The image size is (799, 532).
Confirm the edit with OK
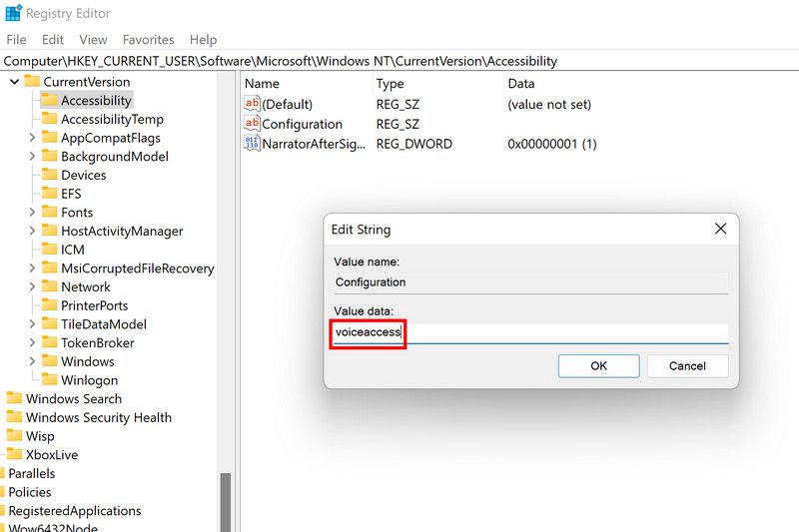[598, 366]
